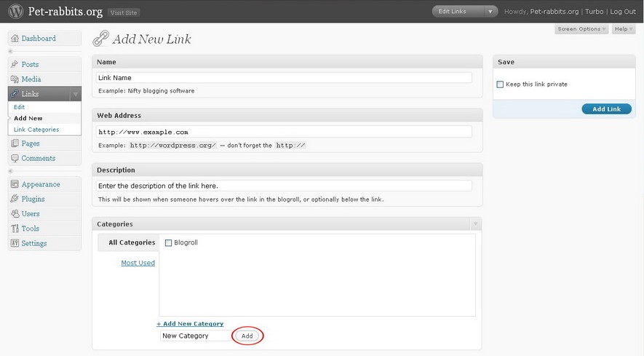The width and height of the screenshot is (644, 356).
Task: Expand the Screen Options panel
Action: tap(581, 29)
